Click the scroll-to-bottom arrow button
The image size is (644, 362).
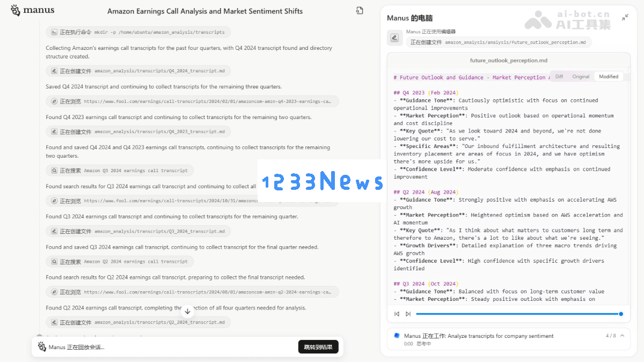click(187, 311)
